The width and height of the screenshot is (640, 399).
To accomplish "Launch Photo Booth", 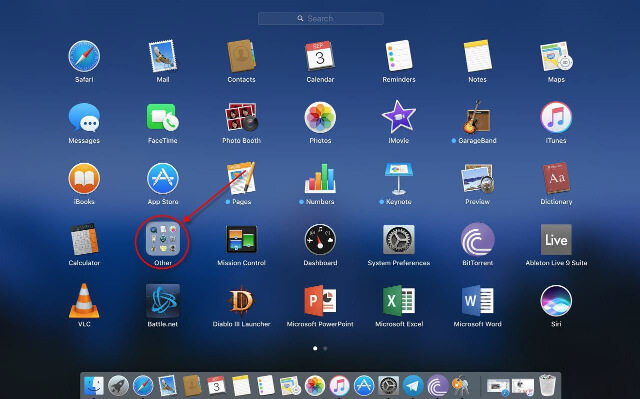I will pyautogui.click(x=241, y=117).
